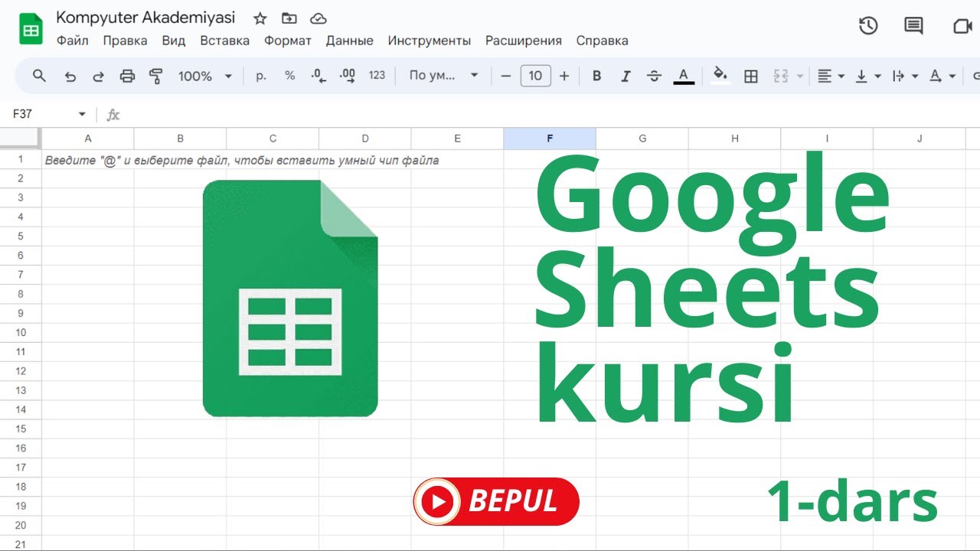The image size is (980, 551).
Task: Open horizontal align dropdown
Action: 831,76
